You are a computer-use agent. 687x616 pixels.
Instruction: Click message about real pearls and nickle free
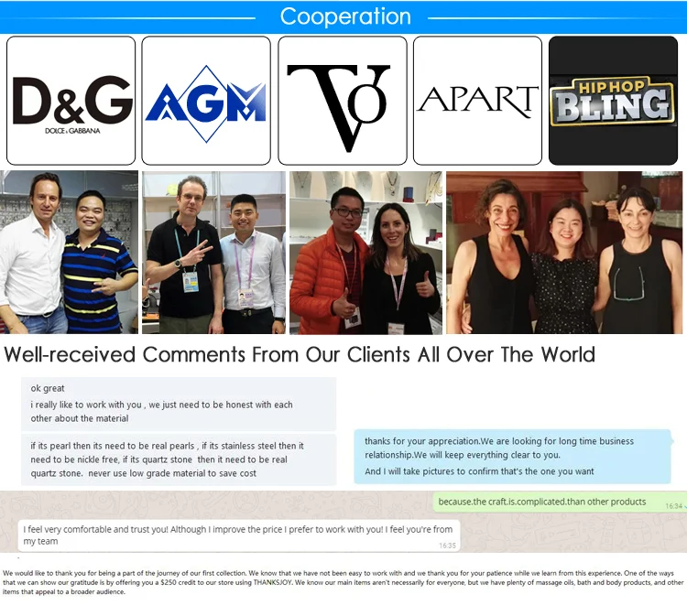click(179, 459)
